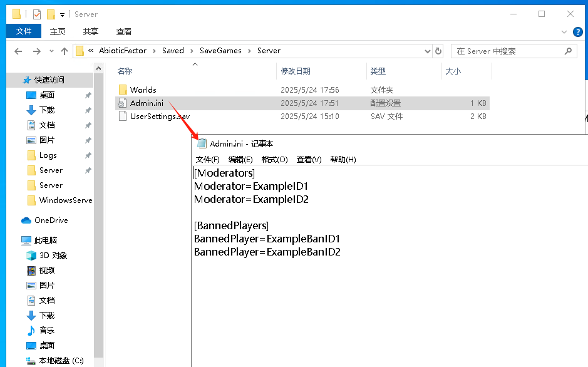Open chevron after SaveGames breadcrumb
588x367 pixels.
click(x=249, y=51)
